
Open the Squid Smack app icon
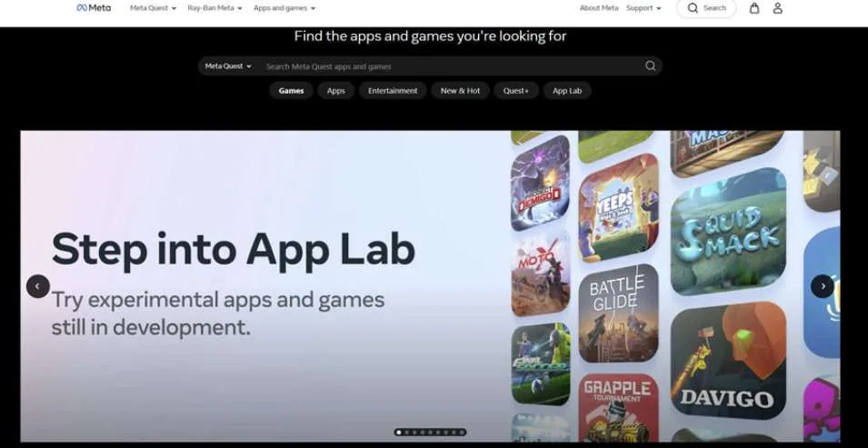tap(728, 232)
